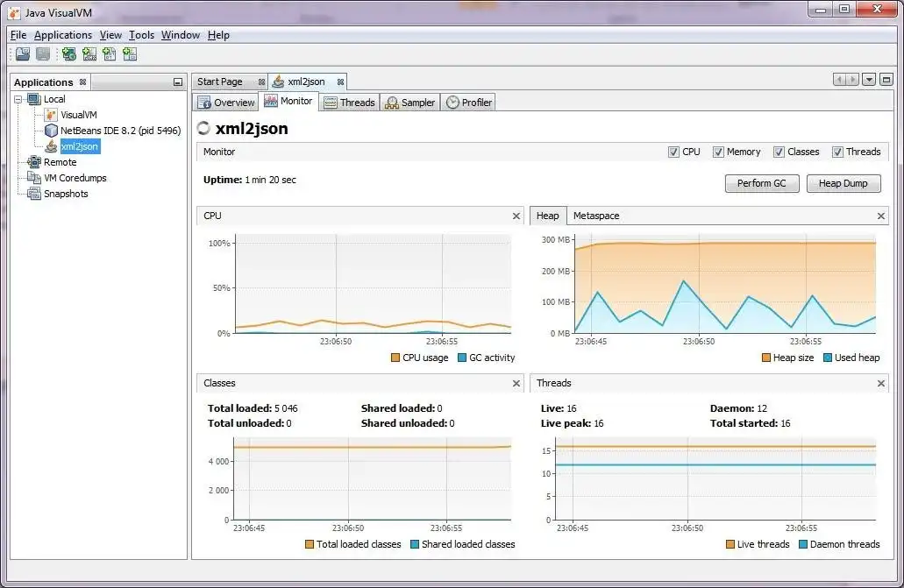Click the Add JMX Connection toolbar icon
Screen dimensions: 904x588
(x=89, y=54)
